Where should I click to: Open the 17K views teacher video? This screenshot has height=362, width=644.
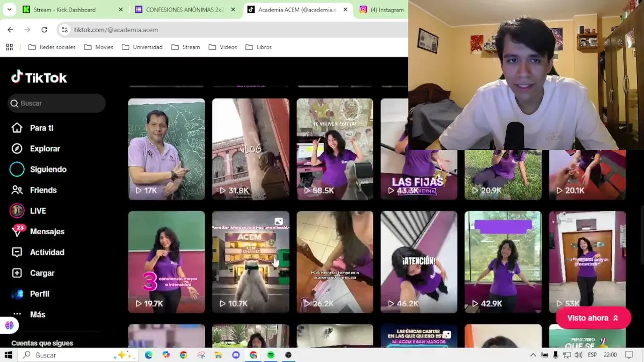tap(167, 149)
